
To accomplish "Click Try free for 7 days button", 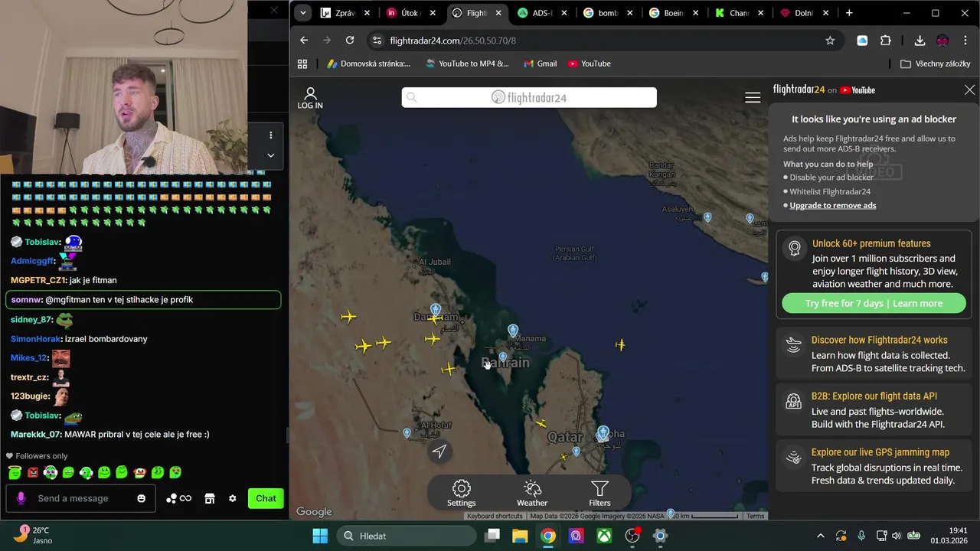I will [874, 304].
